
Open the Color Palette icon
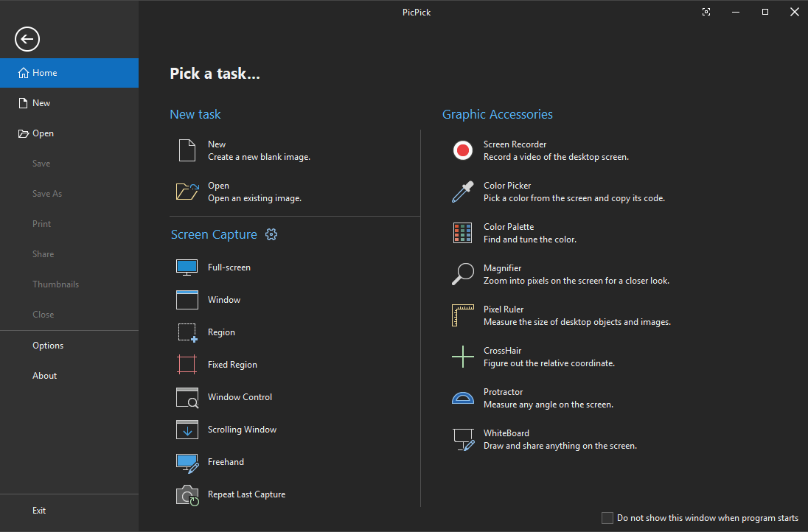[462, 233]
